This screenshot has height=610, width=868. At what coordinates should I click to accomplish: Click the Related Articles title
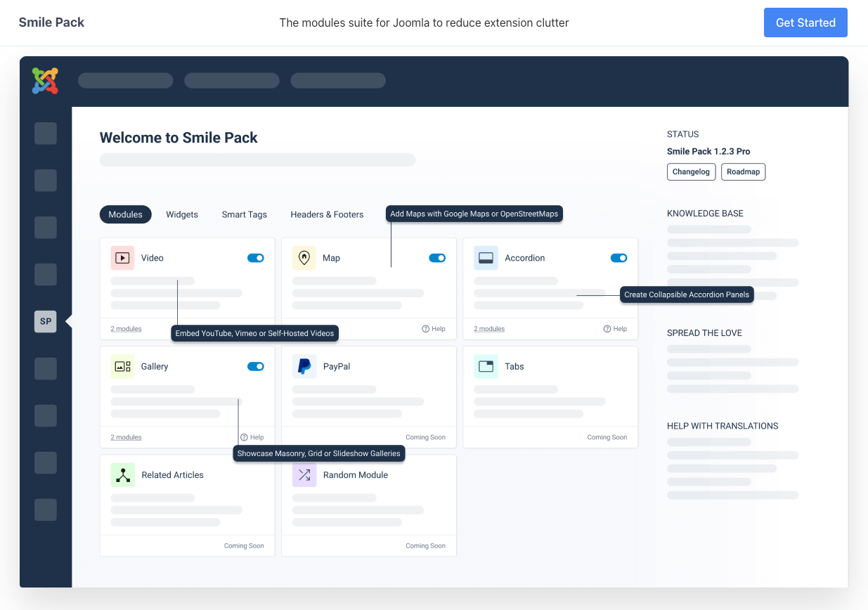coord(172,475)
